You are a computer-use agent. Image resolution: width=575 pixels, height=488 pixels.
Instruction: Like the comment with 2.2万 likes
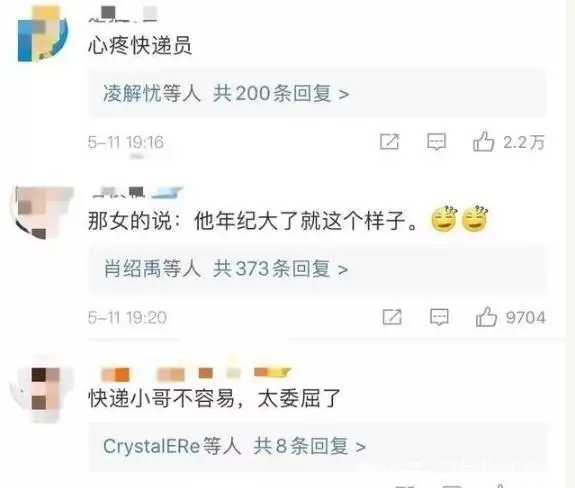click(x=484, y=142)
